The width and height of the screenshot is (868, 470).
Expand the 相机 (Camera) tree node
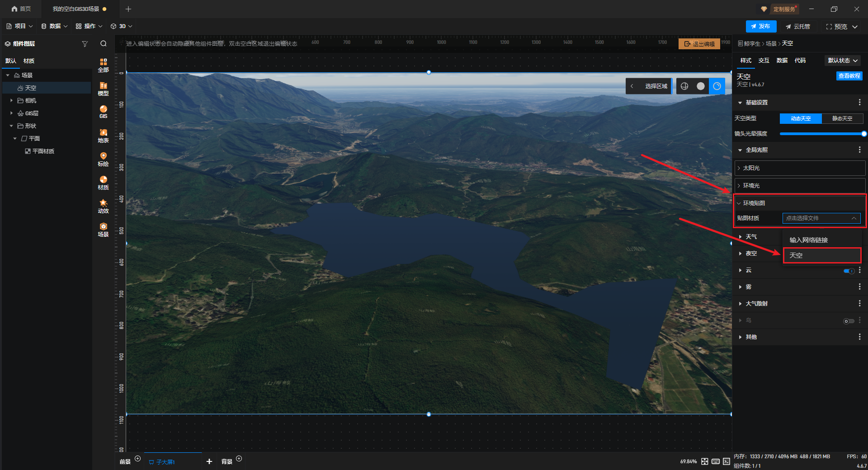11,100
